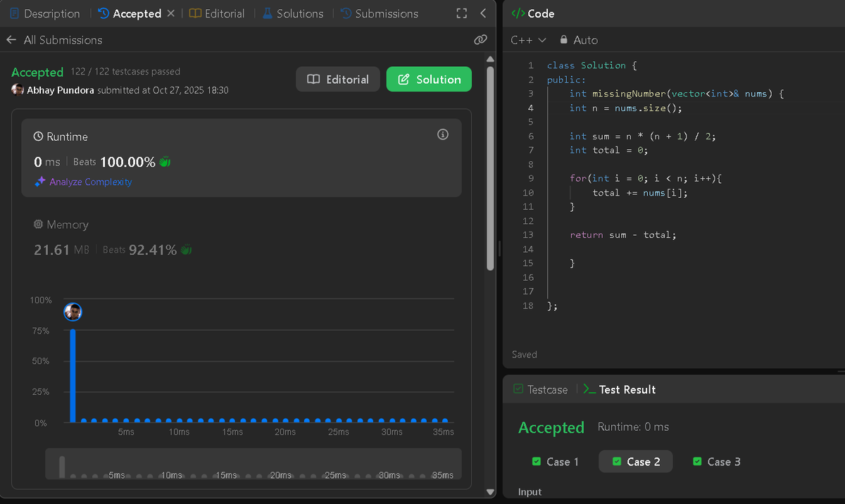Click the Auto lock setting

578,40
